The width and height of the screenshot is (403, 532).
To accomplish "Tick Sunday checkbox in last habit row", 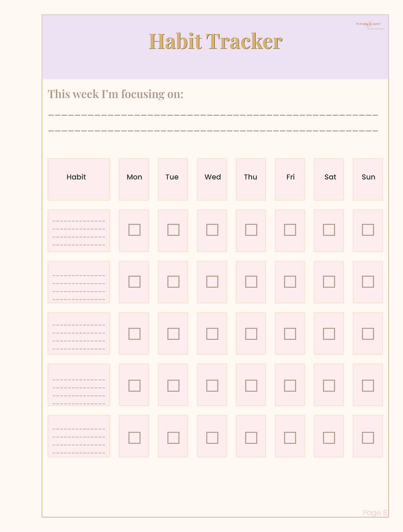I will (x=368, y=438).
